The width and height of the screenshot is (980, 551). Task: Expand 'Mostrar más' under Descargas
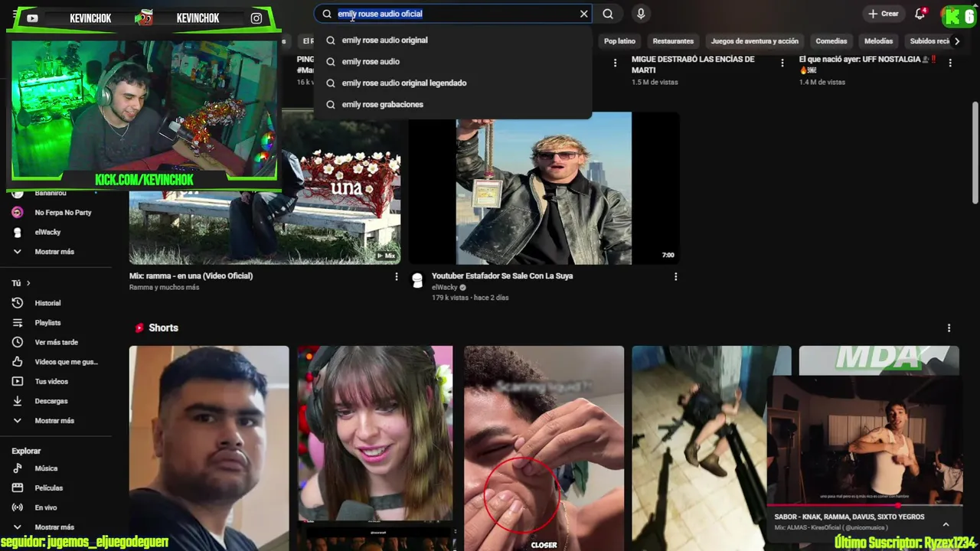tap(55, 421)
